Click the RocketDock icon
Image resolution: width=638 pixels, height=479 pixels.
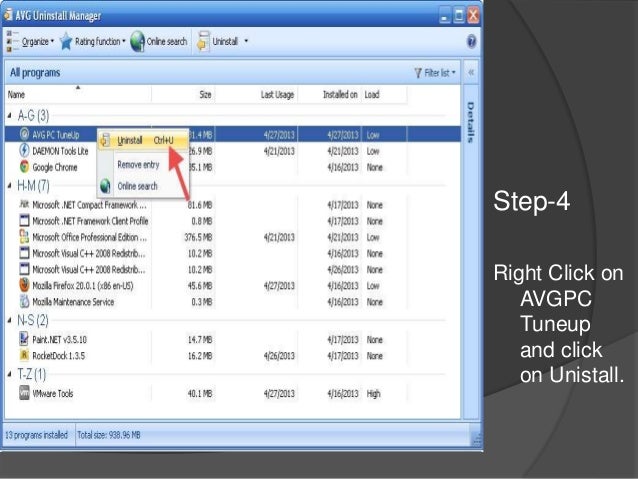coord(24,355)
